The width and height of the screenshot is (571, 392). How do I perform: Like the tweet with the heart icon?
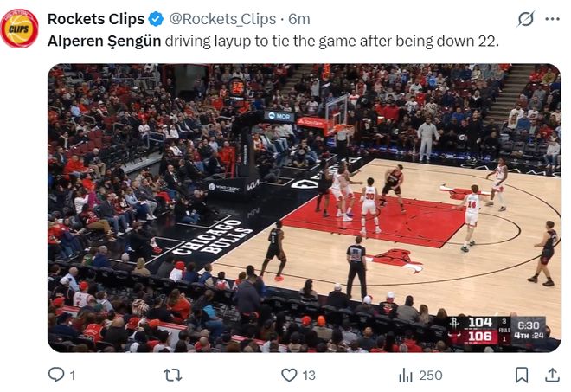point(289,375)
